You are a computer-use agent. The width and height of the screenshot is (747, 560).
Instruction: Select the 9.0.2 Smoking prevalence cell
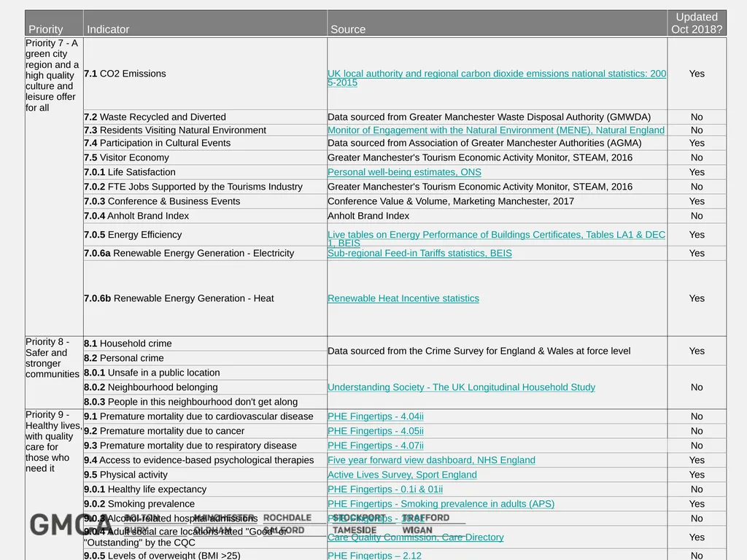coord(205,504)
